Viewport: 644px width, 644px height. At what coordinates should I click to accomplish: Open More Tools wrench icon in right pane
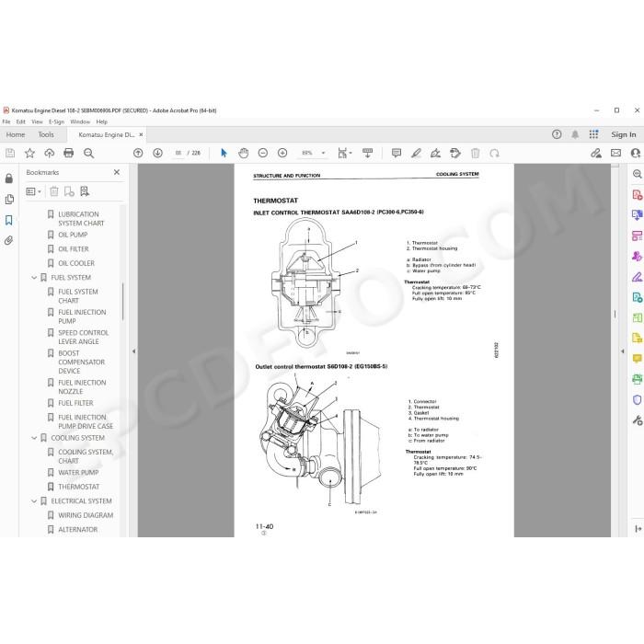tap(637, 420)
